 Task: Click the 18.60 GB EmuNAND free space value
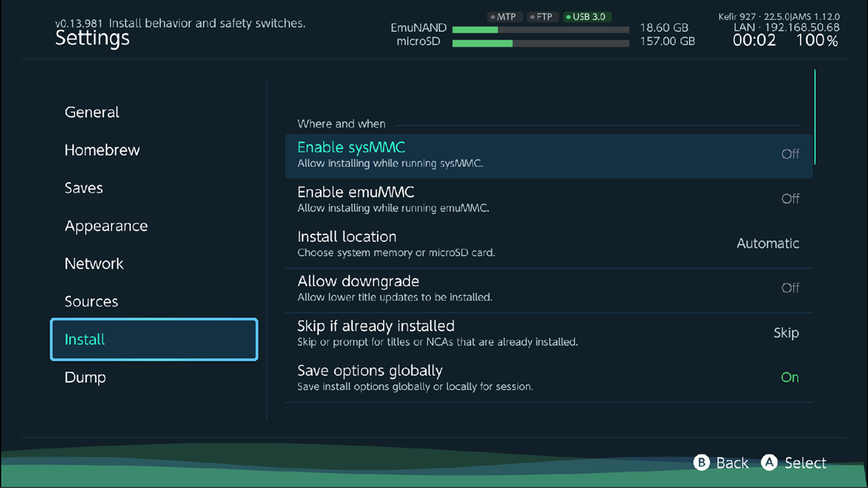(x=664, y=28)
